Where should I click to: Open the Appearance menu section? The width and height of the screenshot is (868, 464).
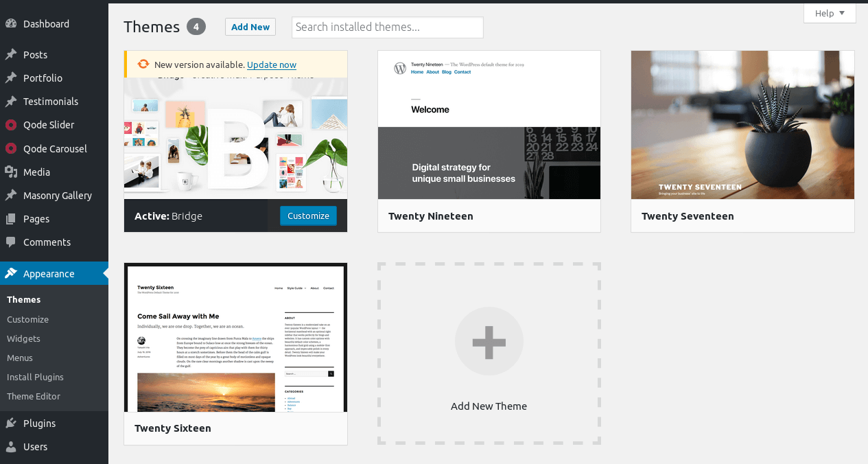coord(49,274)
